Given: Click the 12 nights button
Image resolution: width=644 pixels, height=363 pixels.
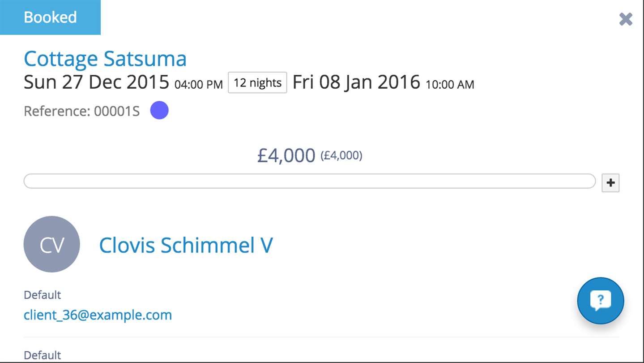Looking at the screenshot, I should point(257,82).
